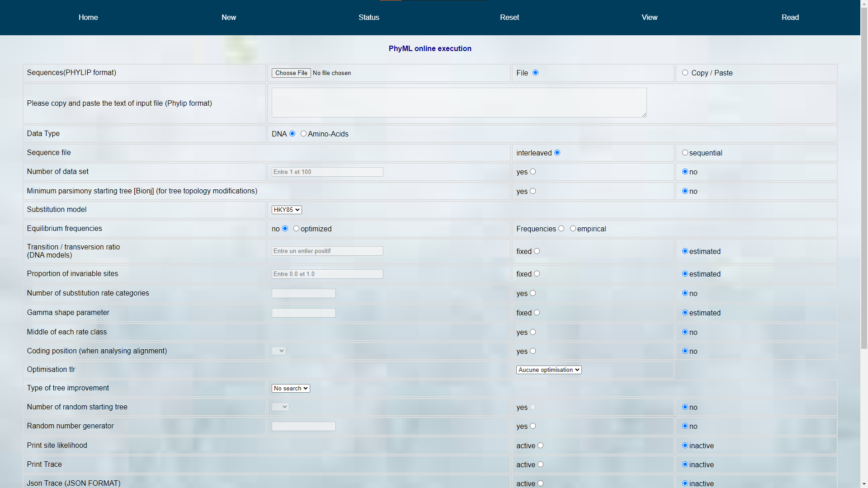Choose sequential sequence file format

click(684, 152)
